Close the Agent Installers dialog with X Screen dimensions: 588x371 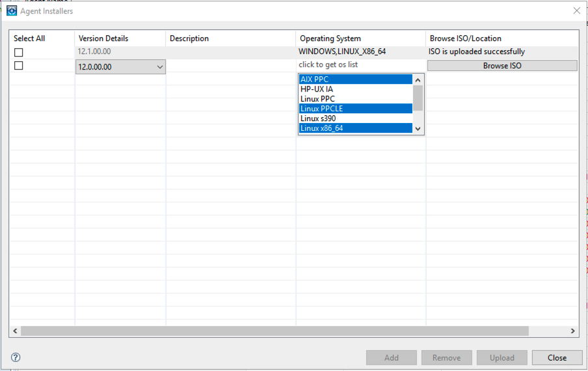pyautogui.click(x=576, y=11)
